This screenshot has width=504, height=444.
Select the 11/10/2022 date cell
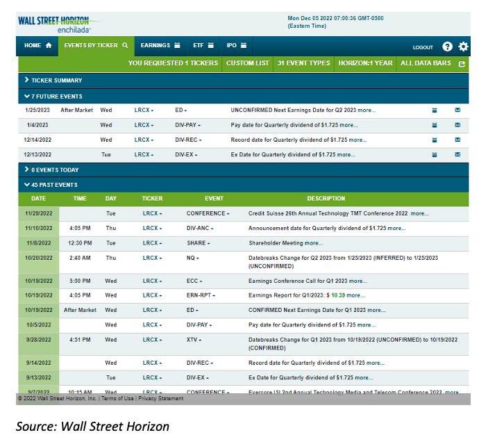coord(39,228)
